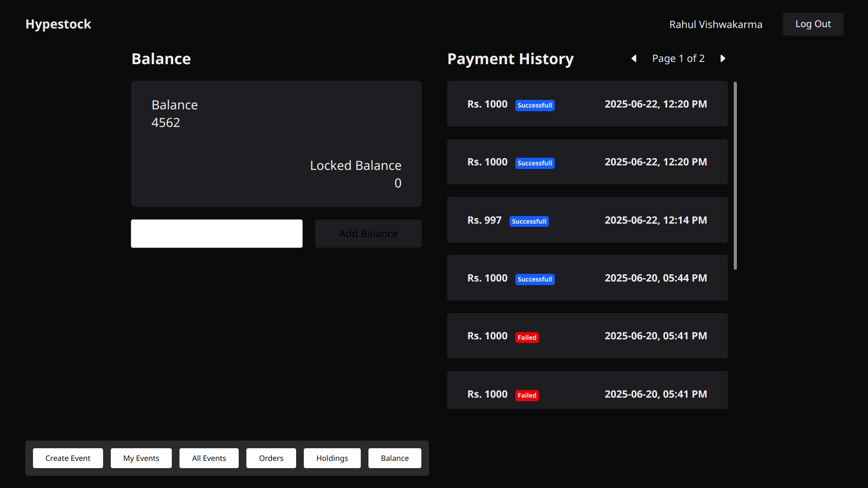Open the Holdings section
Viewport: 868px width, 488px height.
(x=332, y=458)
